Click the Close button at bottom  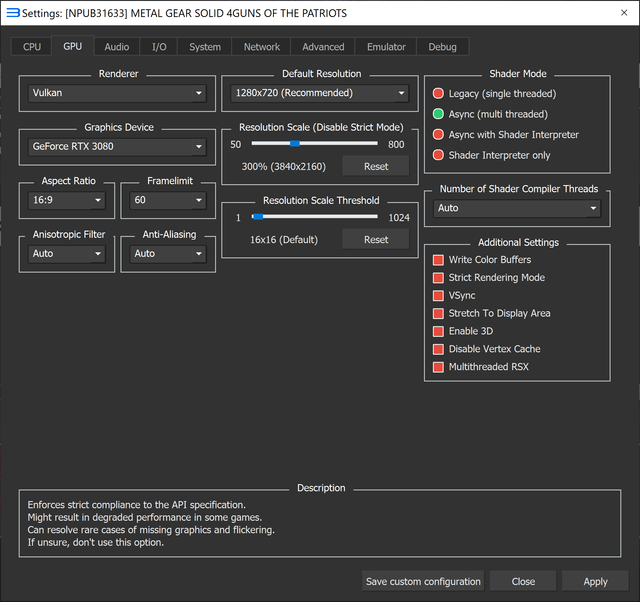[x=523, y=581]
